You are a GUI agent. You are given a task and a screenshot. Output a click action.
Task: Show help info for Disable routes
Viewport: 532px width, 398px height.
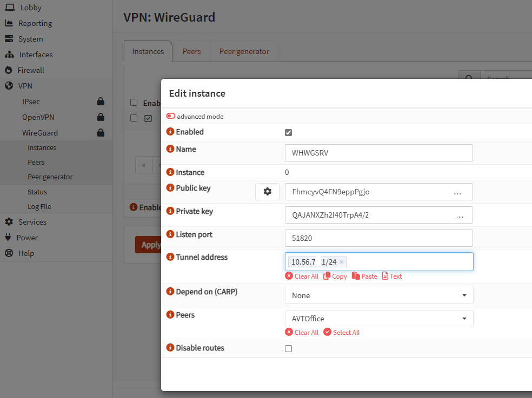tap(170, 347)
